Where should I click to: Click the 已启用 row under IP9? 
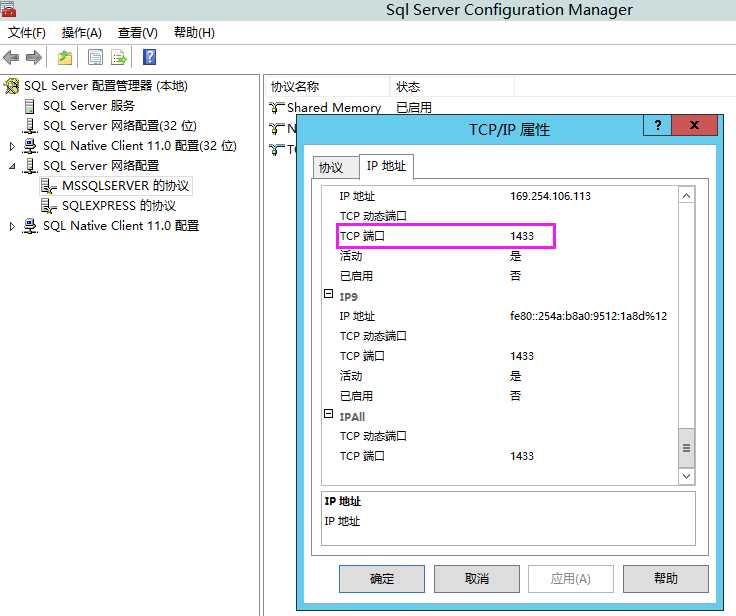point(499,396)
